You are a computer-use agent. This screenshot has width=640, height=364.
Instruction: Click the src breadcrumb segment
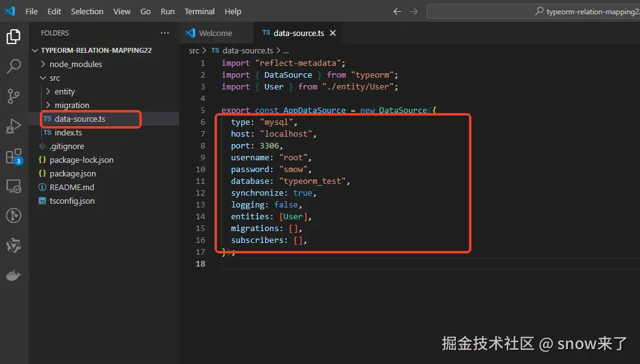tap(194, 50)
